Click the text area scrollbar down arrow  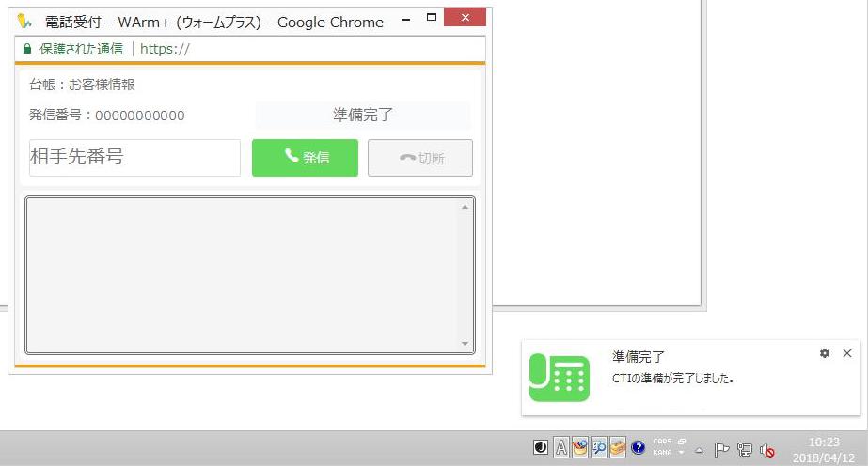tap(465, 344)
